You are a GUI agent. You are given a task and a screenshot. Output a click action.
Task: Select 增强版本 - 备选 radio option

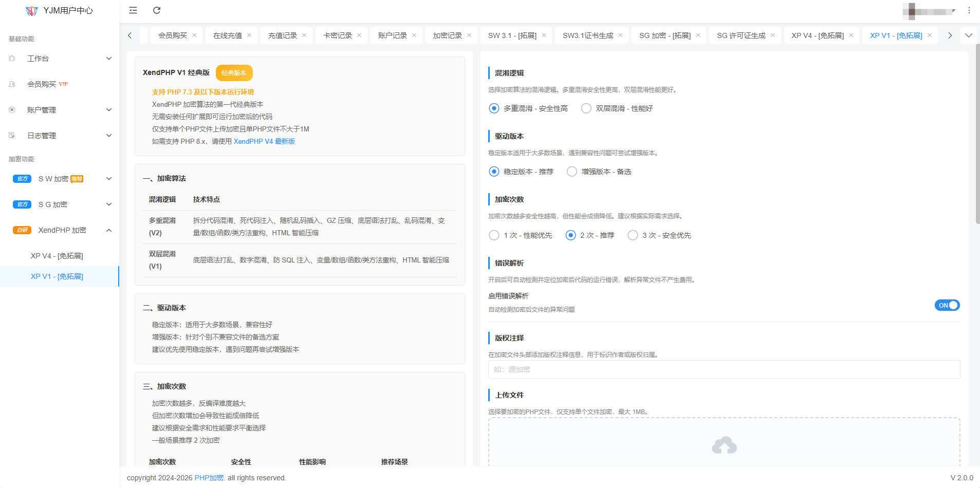[571, 172]
